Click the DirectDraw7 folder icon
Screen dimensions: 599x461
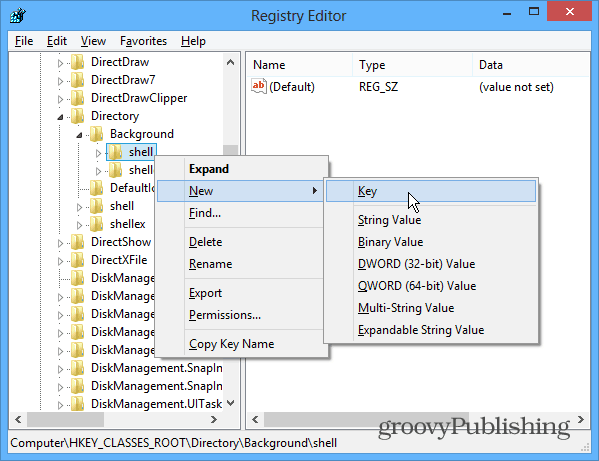tap(78, 80)
